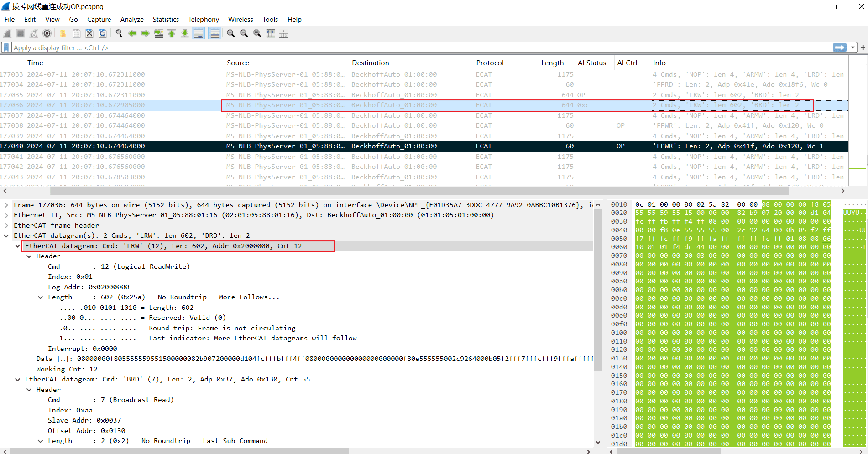Go to the first packet icon
The height and width of the screenshot is (454, 868).
pos(172,33)
